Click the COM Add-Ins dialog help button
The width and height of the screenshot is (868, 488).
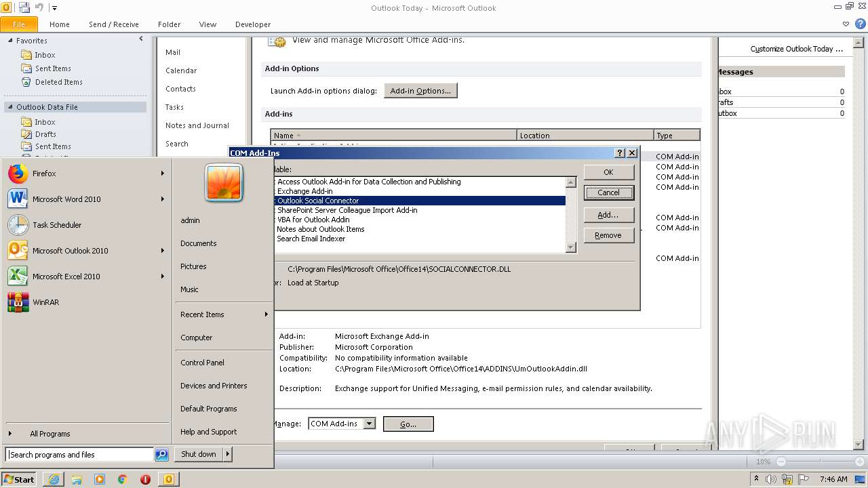619,153
